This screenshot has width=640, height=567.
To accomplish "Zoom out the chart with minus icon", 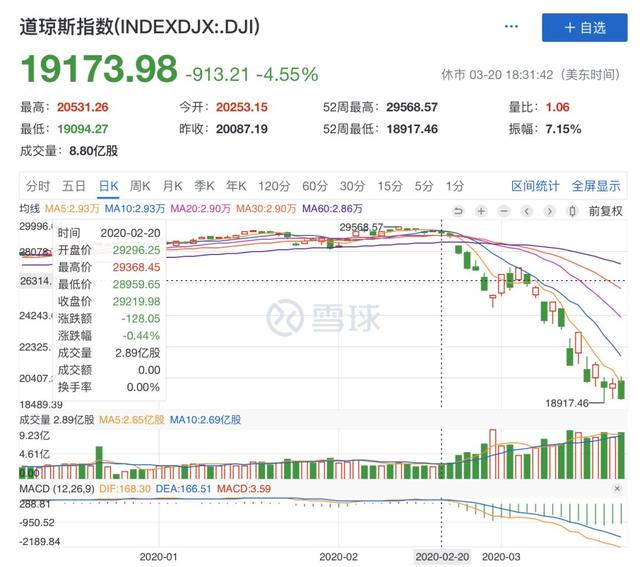I will 503,210.
